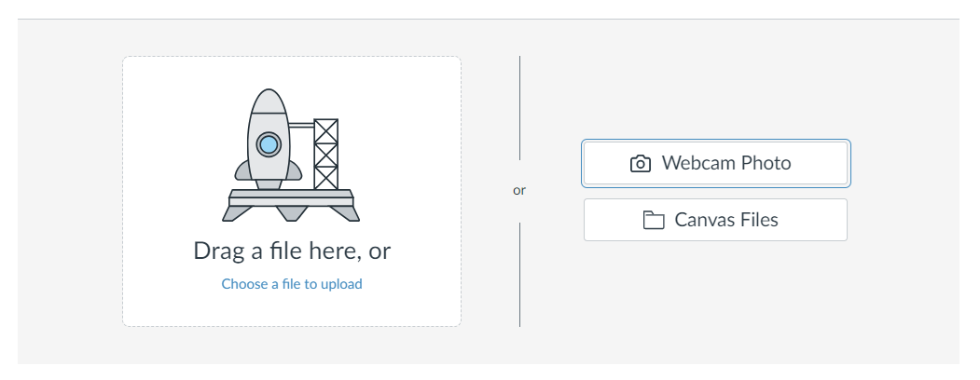Click the rocket's nose cone
Viewport: 980px width, 380px height.
[x=269, y=102]
